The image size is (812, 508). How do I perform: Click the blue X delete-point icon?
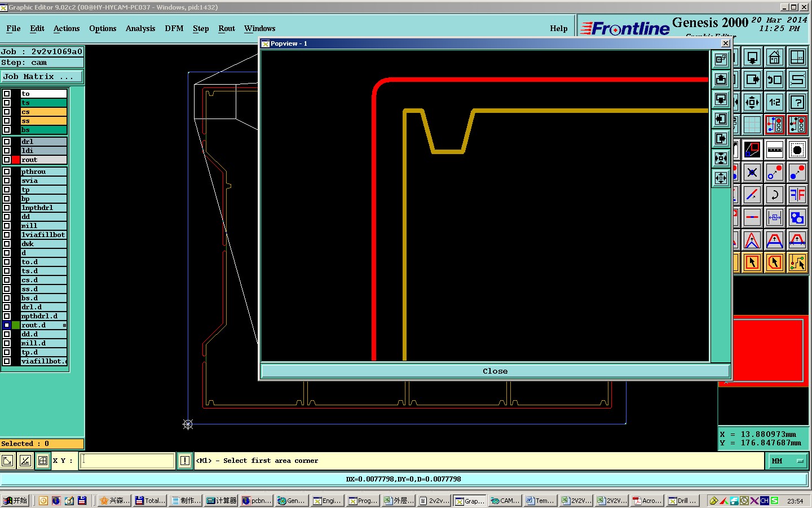tap(752, 172)
